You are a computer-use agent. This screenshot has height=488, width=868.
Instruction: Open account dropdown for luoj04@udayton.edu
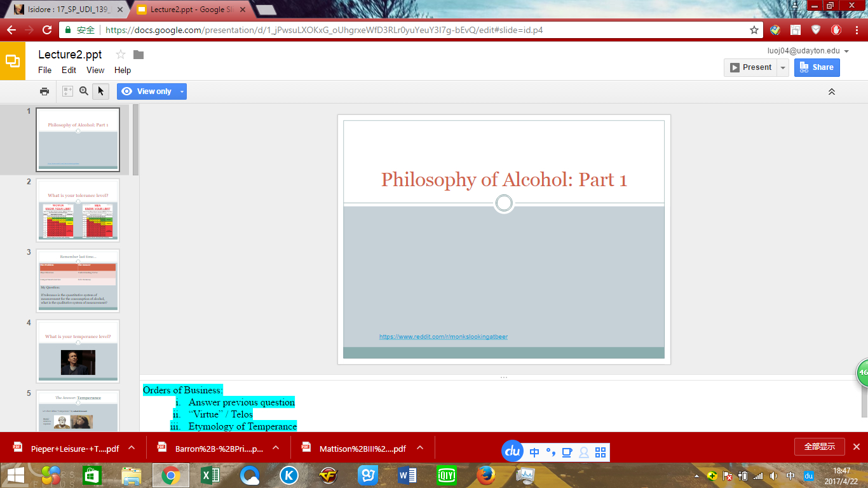846,51
